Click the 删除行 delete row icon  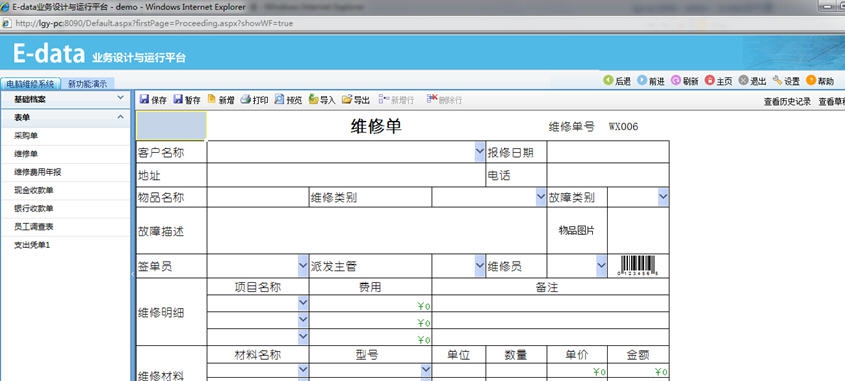pos(432,99)
